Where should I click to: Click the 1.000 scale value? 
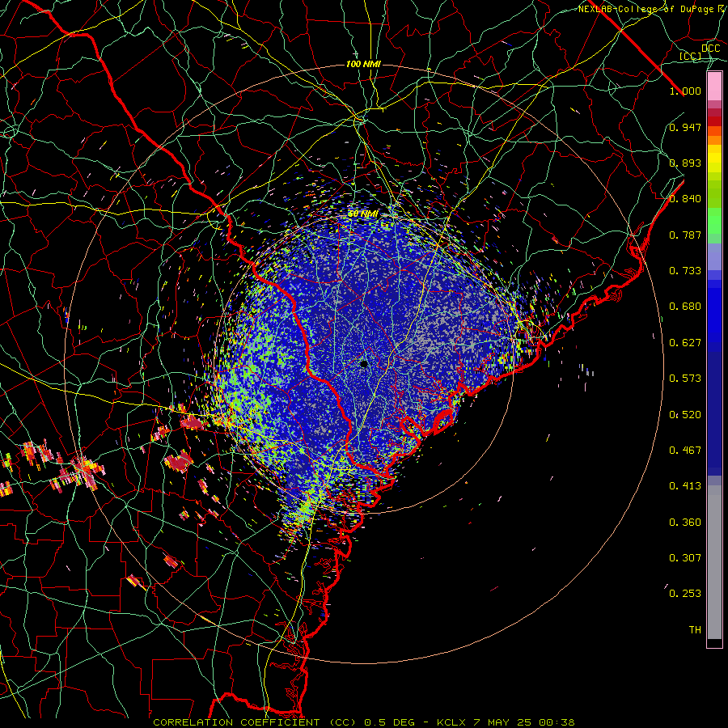tap(685, 91)
